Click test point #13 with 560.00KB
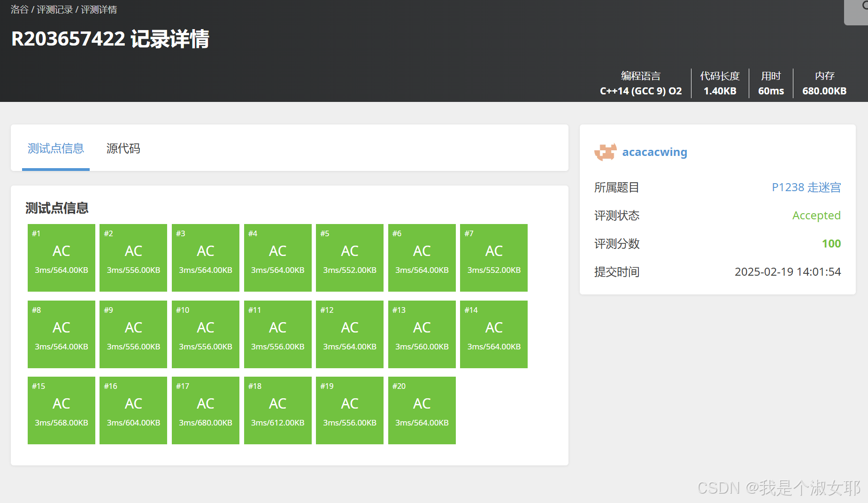Image resolution: width=868 pixels, height=503 pixels. 422,334
